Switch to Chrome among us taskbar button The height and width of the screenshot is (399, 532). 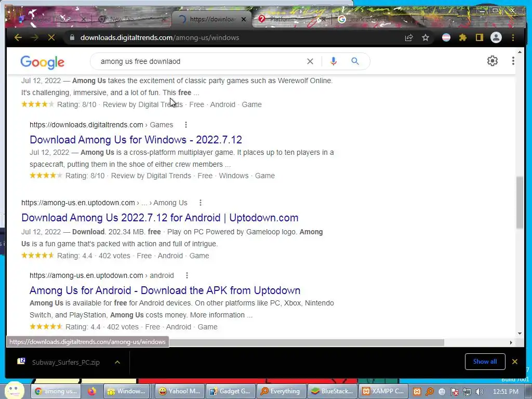(56, 391)
